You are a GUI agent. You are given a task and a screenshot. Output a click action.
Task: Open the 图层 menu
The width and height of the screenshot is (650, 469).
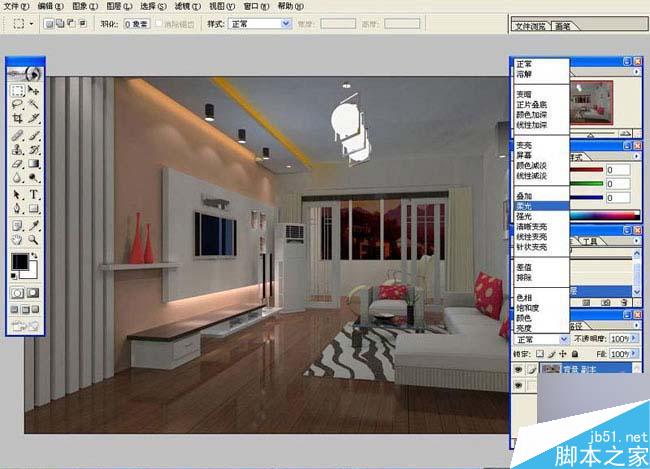(119, 6)
